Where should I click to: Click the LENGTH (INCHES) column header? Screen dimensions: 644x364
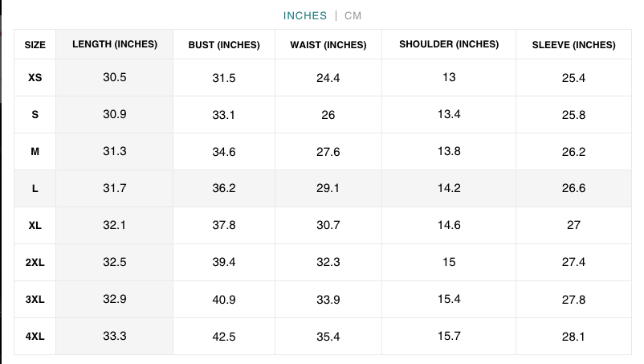point(115,44)
